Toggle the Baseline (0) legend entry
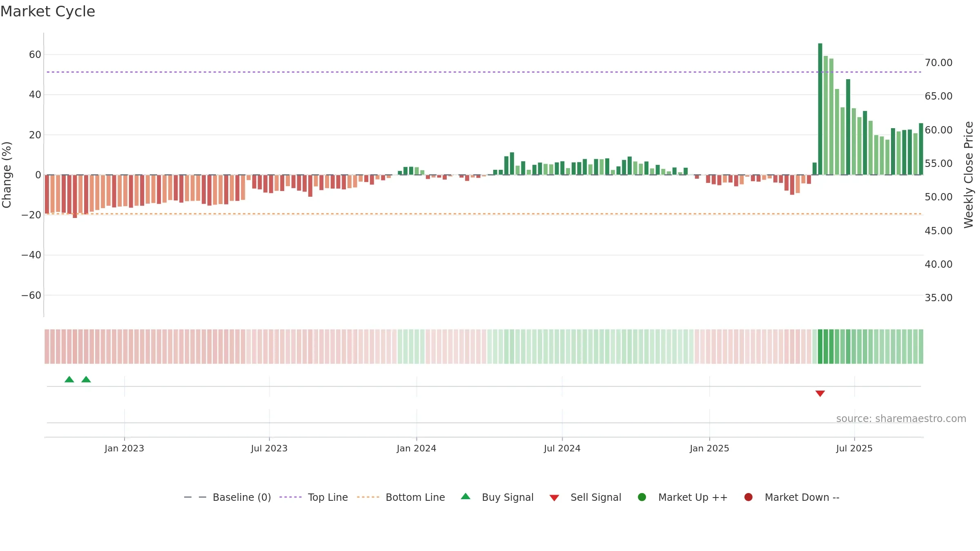 click(x=227, y=497)
